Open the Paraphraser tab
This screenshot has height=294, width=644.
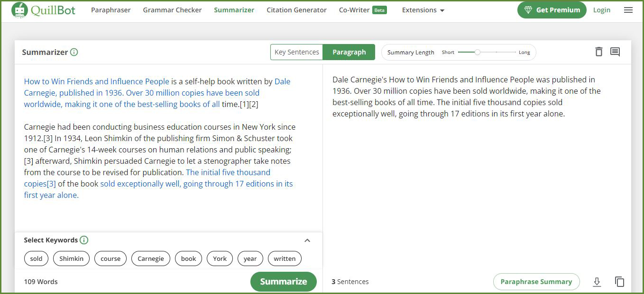[111, 10]
